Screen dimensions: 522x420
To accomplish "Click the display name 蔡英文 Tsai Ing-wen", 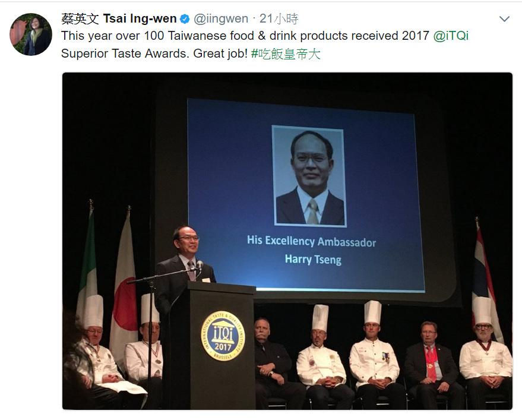I will click(x=119, y=18).
